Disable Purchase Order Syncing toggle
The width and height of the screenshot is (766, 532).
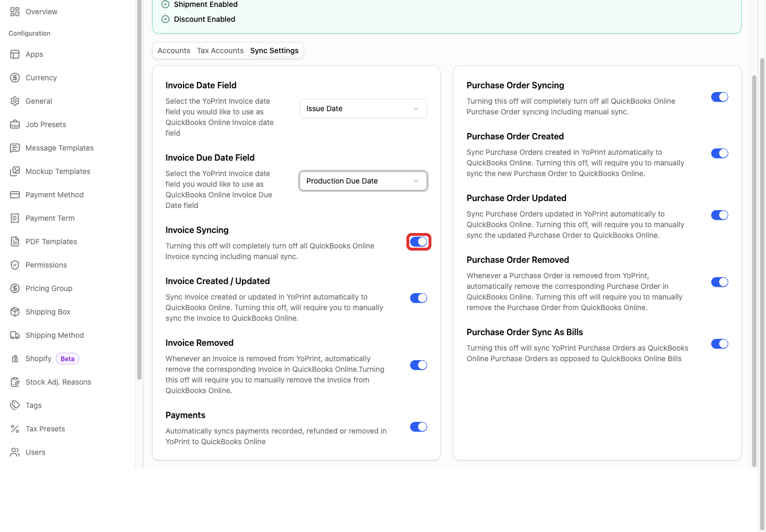tap(720, 97)
